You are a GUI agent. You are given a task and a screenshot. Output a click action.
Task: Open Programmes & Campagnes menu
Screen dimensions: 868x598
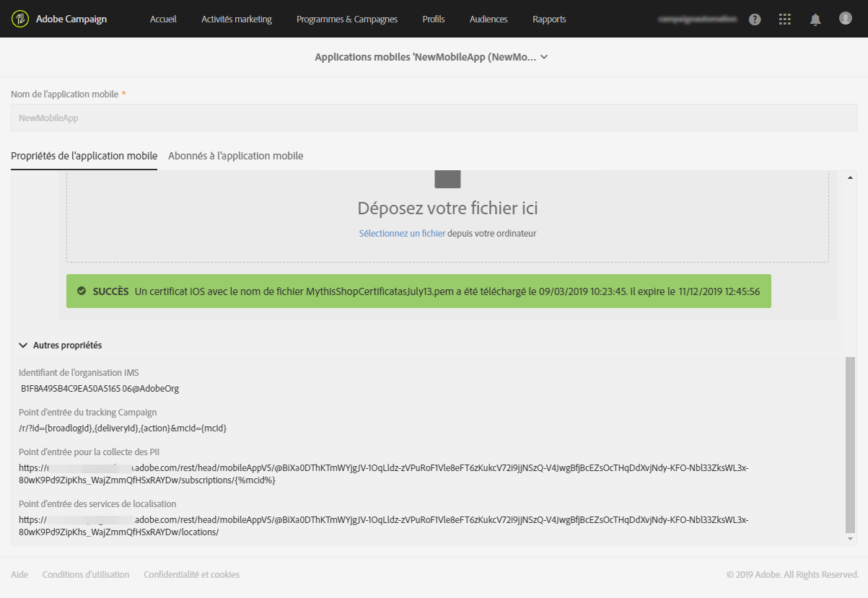[x=347, y=19]
